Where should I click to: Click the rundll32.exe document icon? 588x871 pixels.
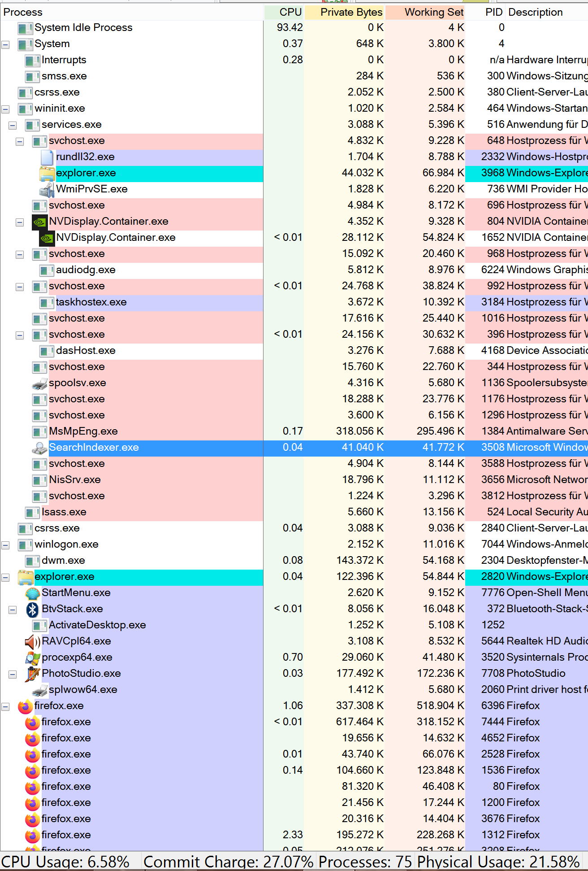pos(47,157)
